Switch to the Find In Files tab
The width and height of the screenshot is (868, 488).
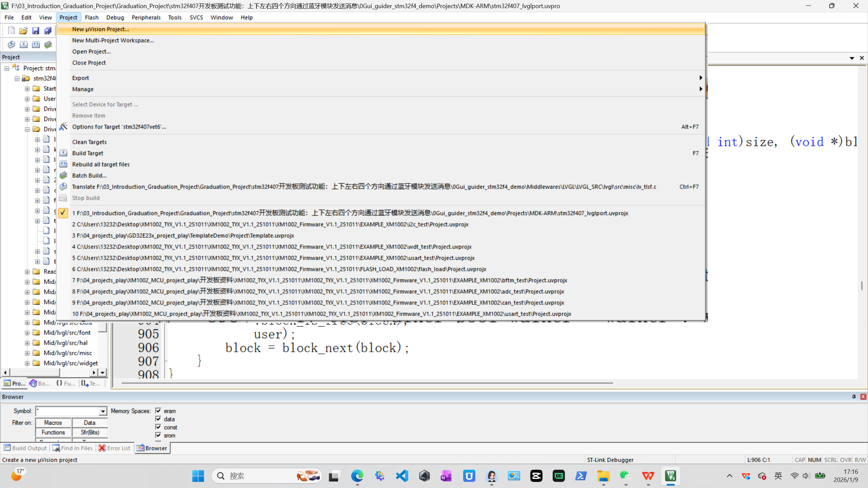pyautogui.click(x=73, y=448)
